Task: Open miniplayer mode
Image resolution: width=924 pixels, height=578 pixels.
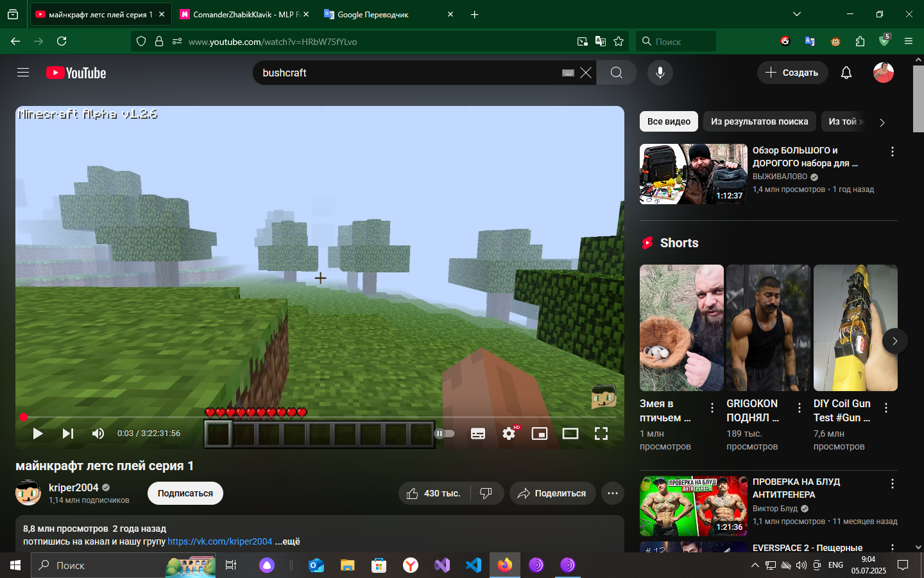Action: pyautogui.click(x=540, y=433)
